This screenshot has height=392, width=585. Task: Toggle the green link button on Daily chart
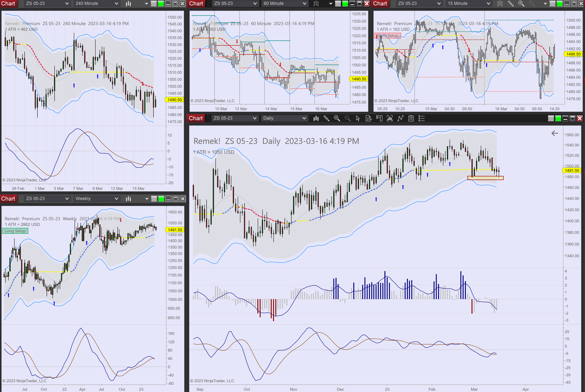coord(558,118)
